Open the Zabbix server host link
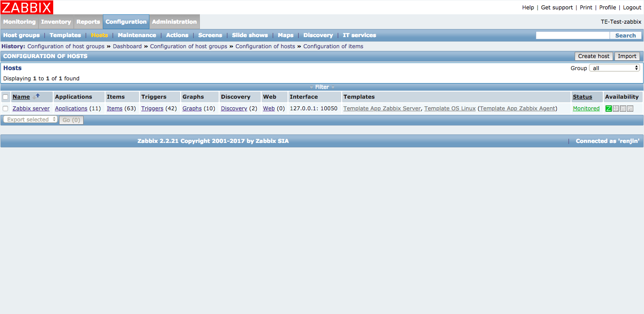The image size is (644, 314). pyautogui.click(x=31, y=109)
